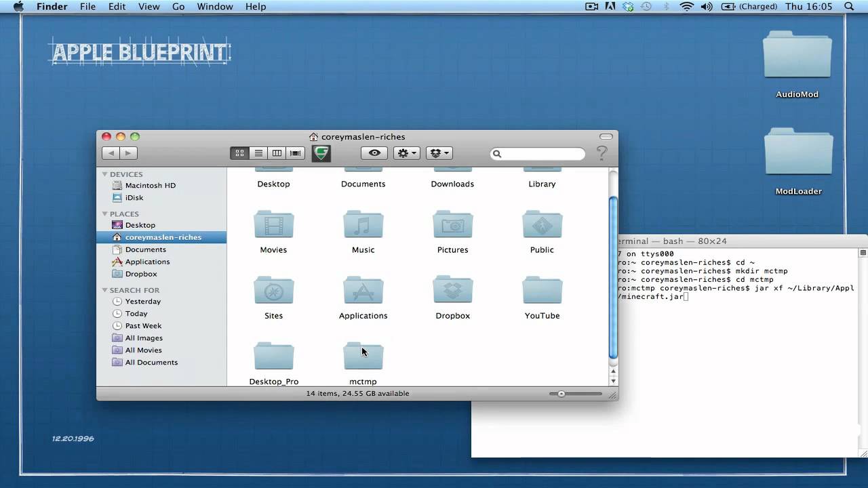This screenshot has height=488, width=868.
Task: Switch Finder to column view
Action: tap(277, 153)
